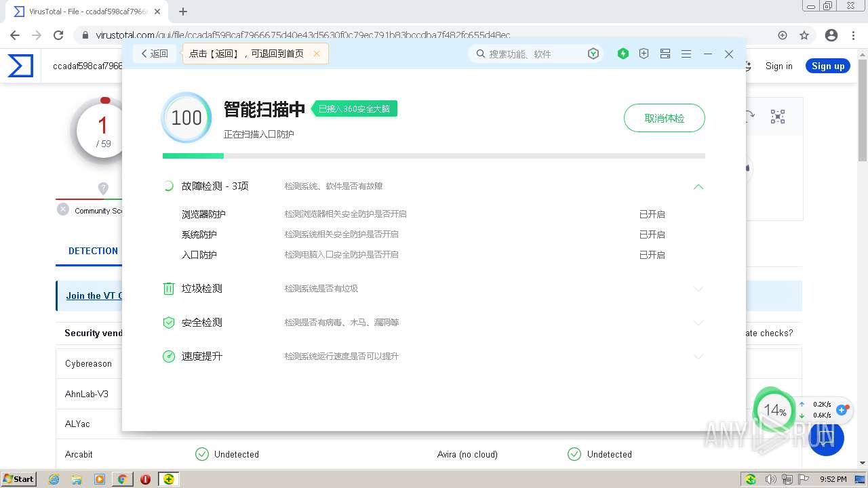
Task: Click the 14% floating memory ball
Action: [x=774, y=410]
